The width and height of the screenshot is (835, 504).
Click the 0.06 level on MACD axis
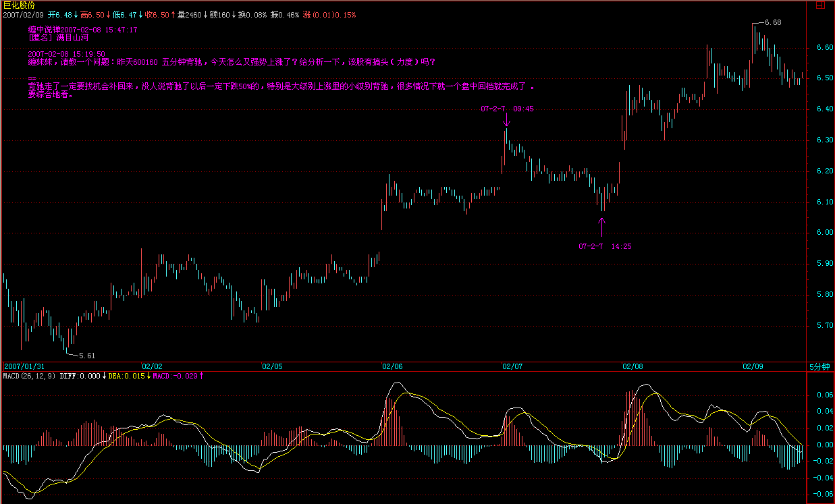tap(824, 395)
